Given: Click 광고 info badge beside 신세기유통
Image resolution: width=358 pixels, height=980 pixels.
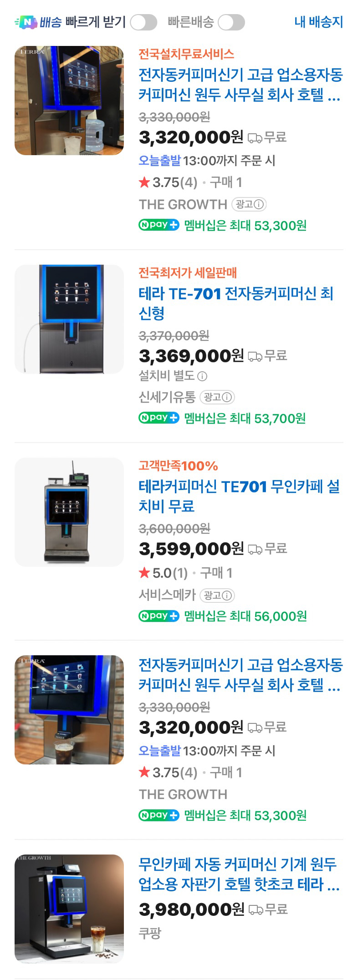Looking at the screenshot, I should click(x=217, y=397).
